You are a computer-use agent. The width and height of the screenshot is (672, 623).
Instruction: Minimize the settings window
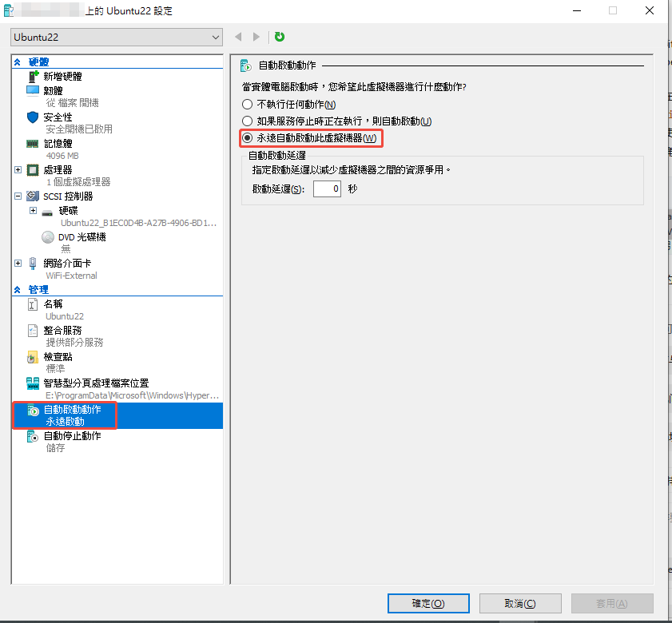(577, 10)
